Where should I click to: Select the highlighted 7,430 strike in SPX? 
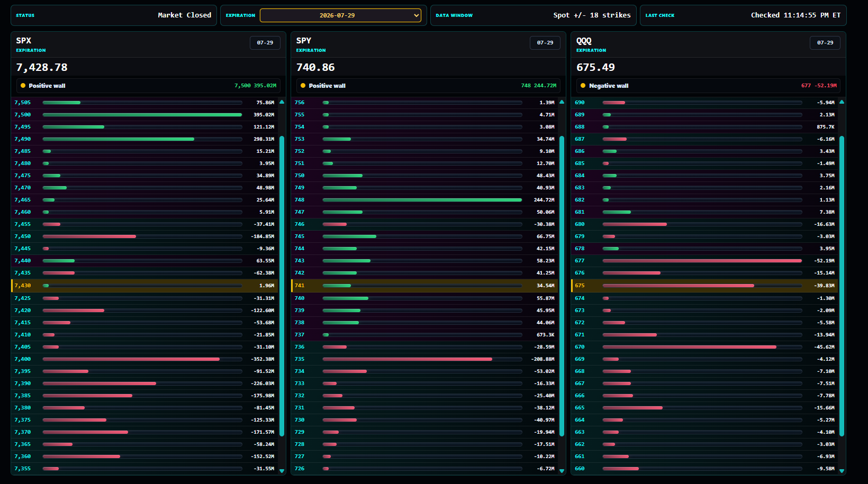click(x=144, y=286)
